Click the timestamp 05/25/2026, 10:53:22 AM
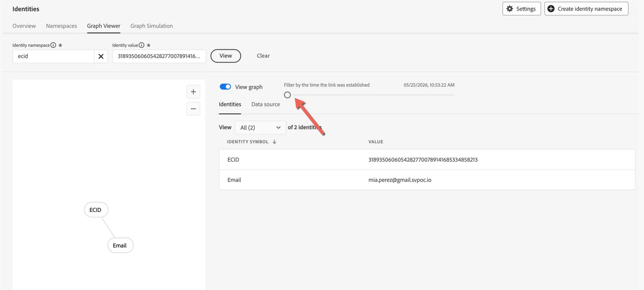644x290 pixels. coord(429,85)
